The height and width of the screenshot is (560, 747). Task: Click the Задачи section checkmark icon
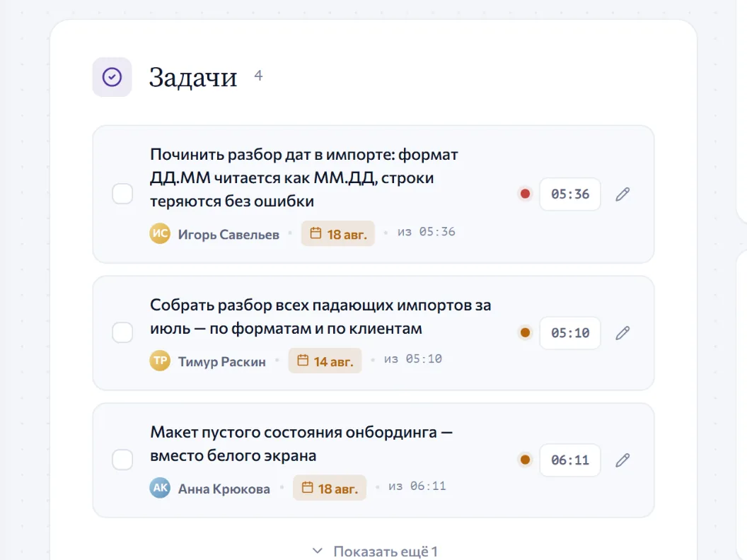[112, 77]
